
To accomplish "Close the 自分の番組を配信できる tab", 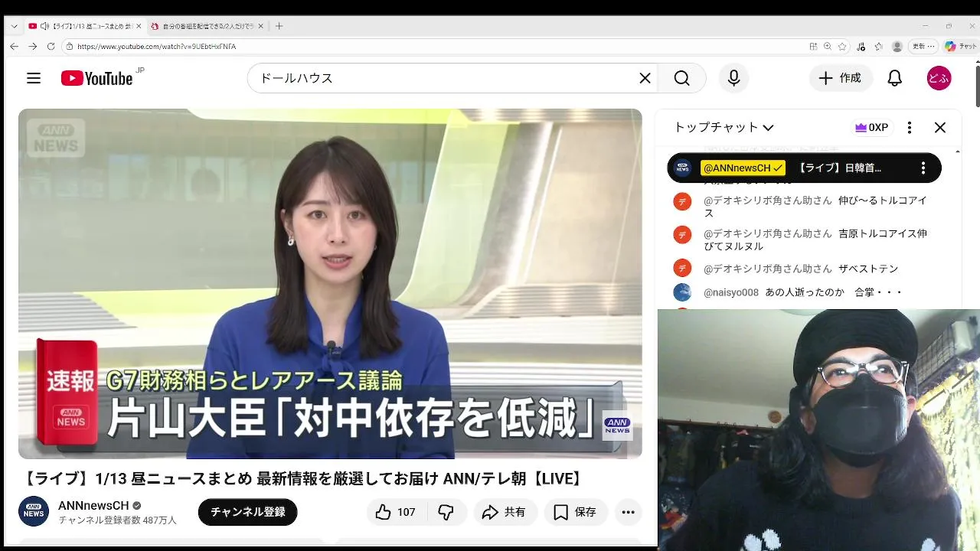I will 260,26.
